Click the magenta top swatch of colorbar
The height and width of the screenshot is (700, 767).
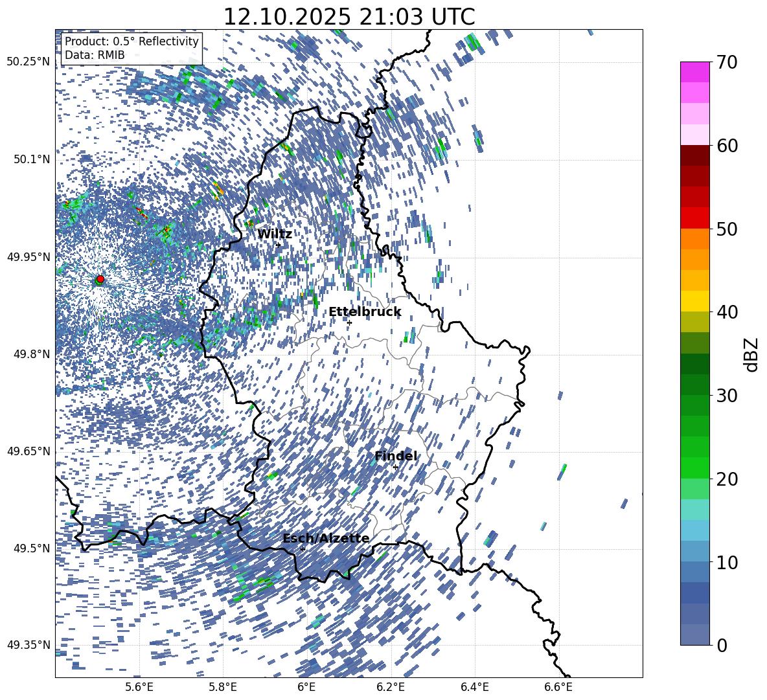point(694,72)
